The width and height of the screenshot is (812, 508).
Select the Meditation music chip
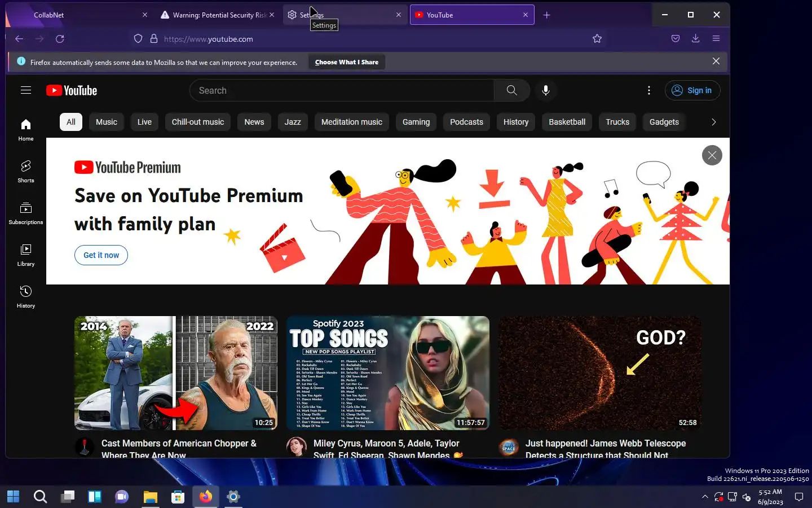(x=352, y=122)
